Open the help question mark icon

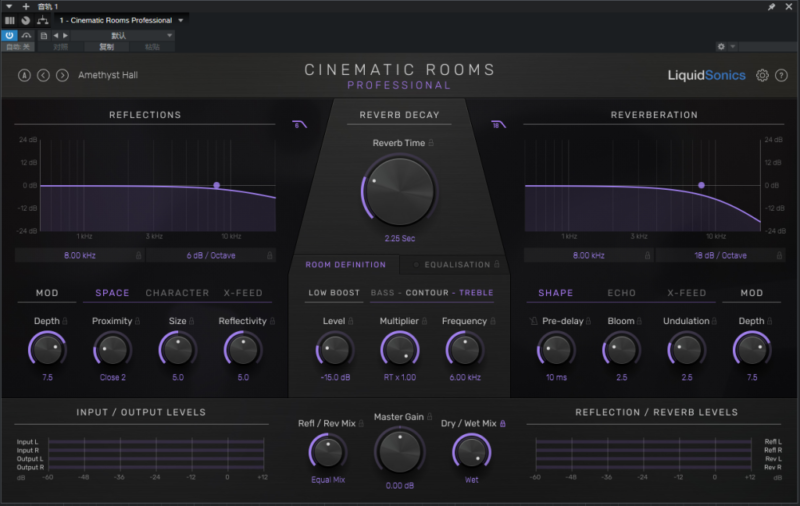(x=781, y=75)
